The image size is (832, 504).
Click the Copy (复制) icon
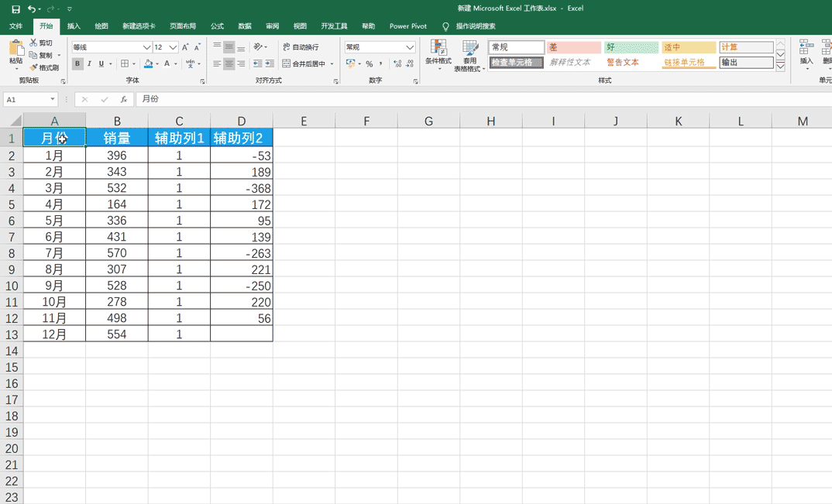click(x=33, y=55)
